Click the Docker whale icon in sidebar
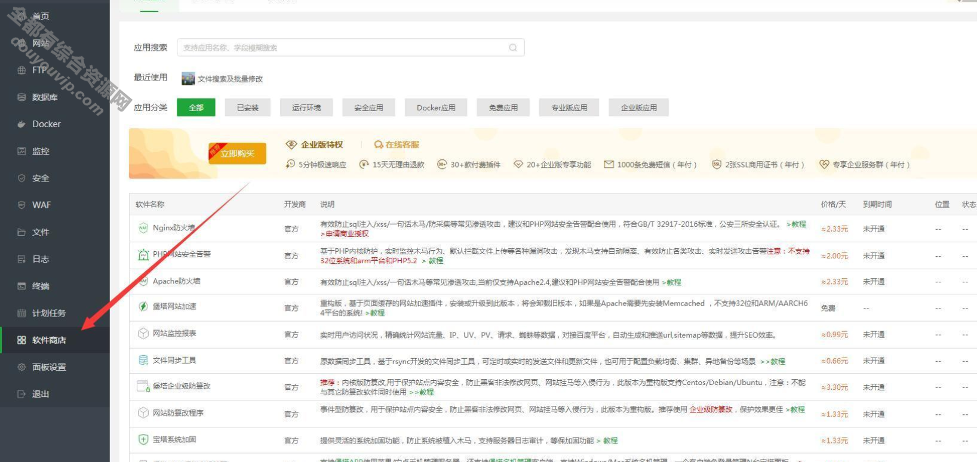The height and width of the screenshot is (462, 980). point(21,124)
